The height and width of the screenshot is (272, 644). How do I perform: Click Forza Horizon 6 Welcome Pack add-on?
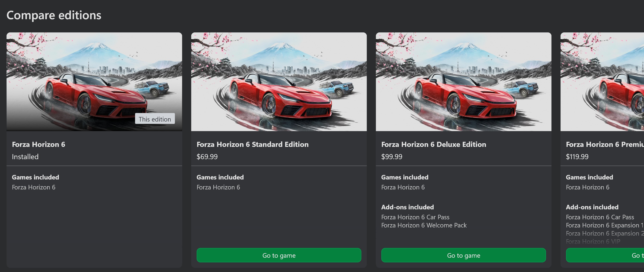point(424,225)
